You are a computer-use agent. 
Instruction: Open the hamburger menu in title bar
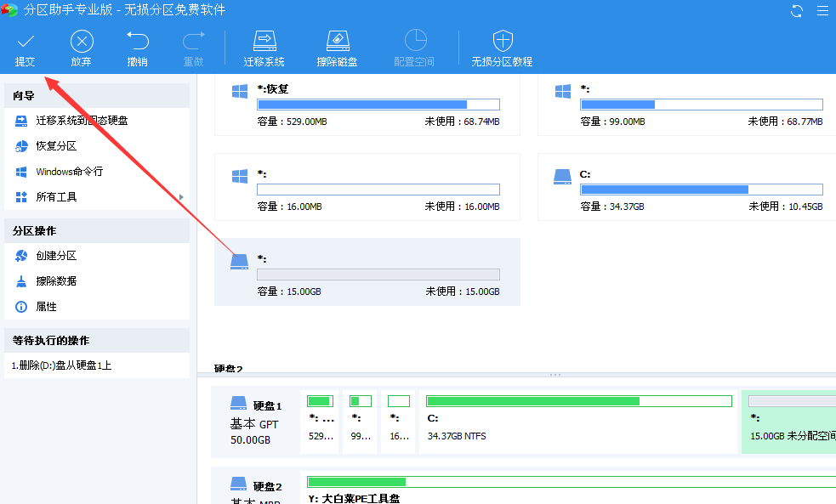tap(822, 11)
